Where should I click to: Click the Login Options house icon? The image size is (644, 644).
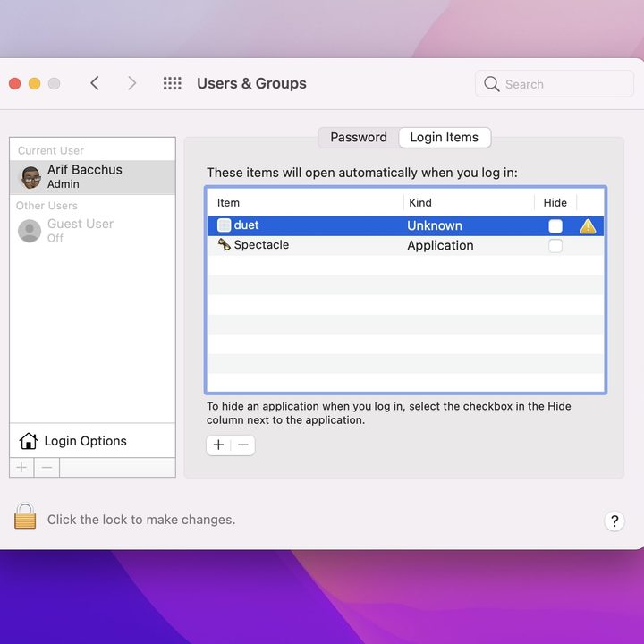pos(29,441)
